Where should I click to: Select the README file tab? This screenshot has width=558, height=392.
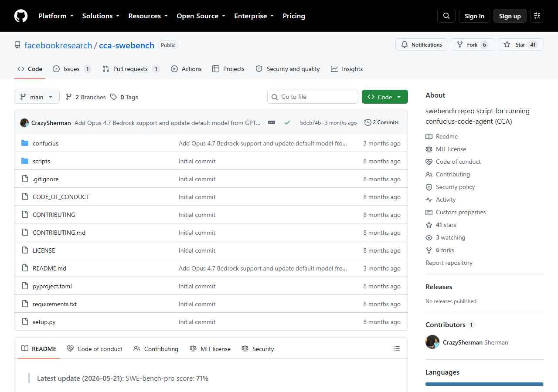point(39,349)
